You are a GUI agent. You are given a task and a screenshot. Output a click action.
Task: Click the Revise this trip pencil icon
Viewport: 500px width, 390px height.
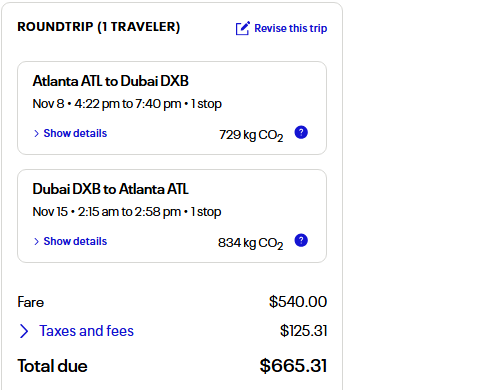point(242,28)
